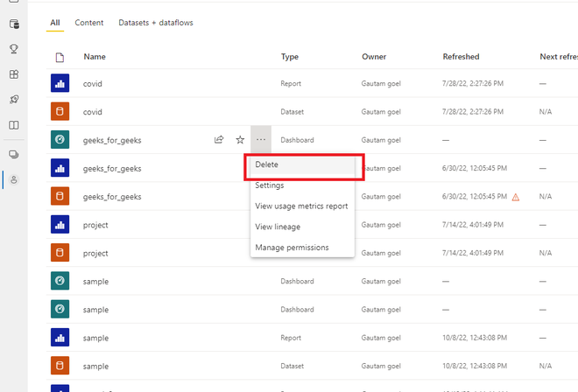Share the geeks_for_geeks dashboard
This screenshot has height=392, width=578.
[x=219, y=140]
